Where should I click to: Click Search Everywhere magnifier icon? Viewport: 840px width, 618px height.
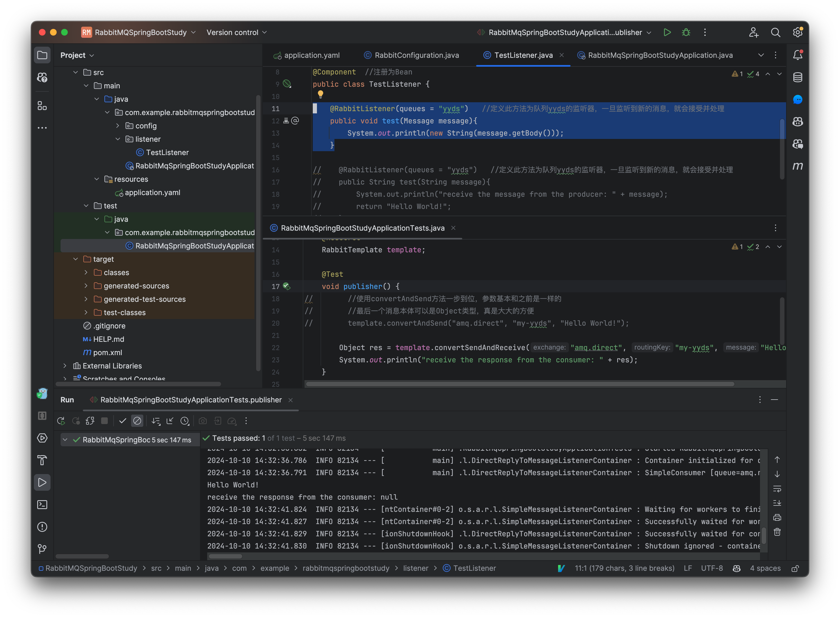775,33
